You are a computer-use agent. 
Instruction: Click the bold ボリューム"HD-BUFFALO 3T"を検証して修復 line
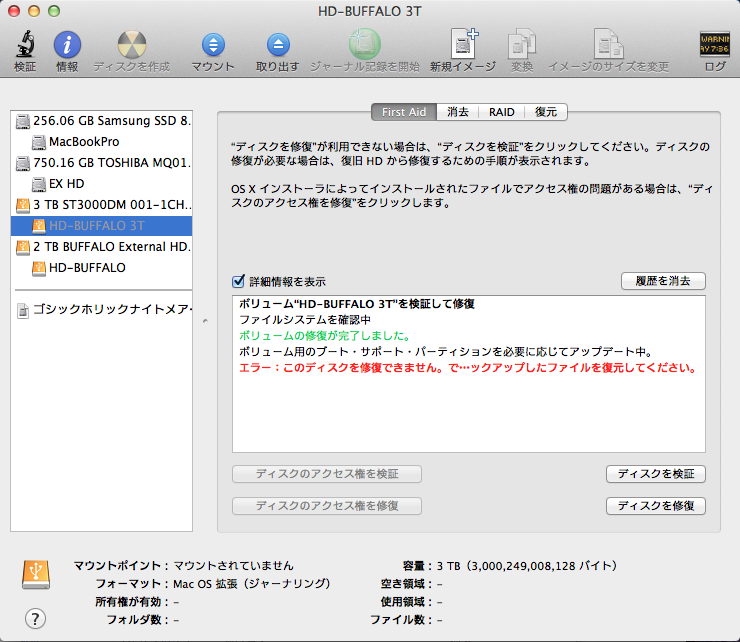[357, 304]
